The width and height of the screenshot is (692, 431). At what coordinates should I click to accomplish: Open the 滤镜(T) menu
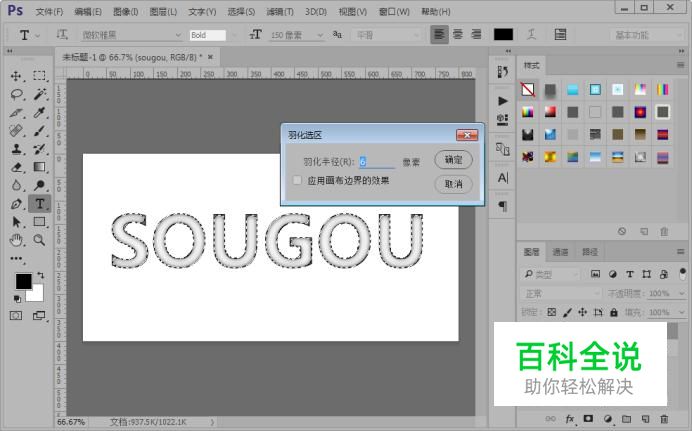(280, 12)
